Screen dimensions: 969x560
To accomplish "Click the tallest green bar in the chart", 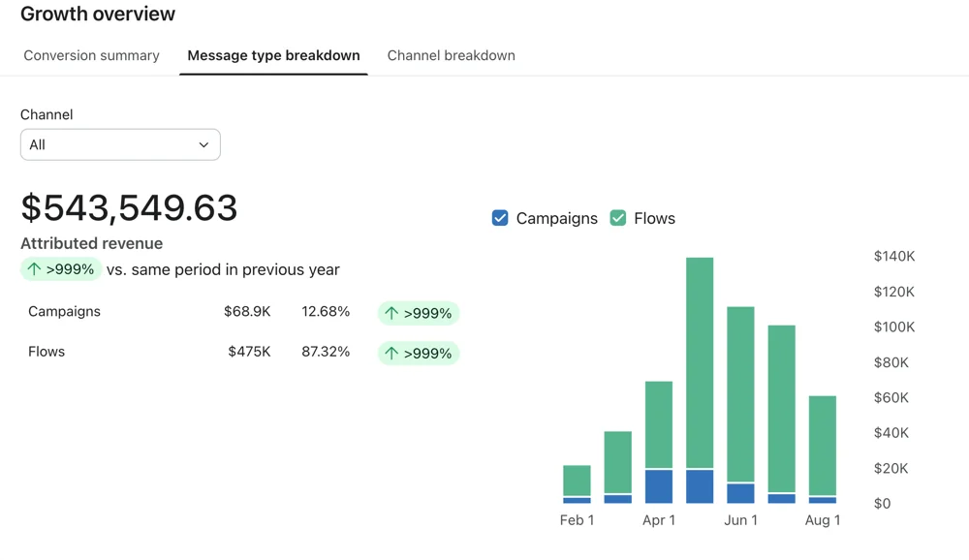I will point(700,362).
